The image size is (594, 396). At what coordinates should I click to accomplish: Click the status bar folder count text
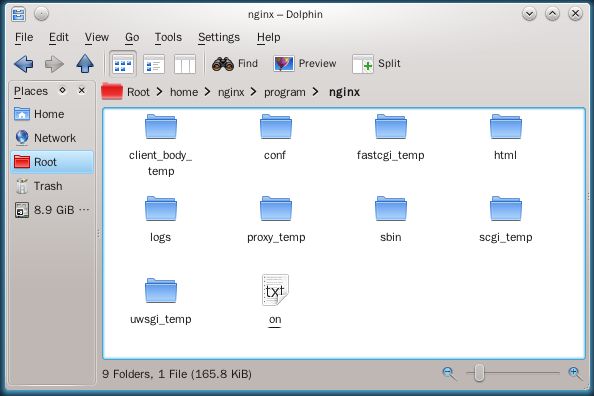[177, 374]
